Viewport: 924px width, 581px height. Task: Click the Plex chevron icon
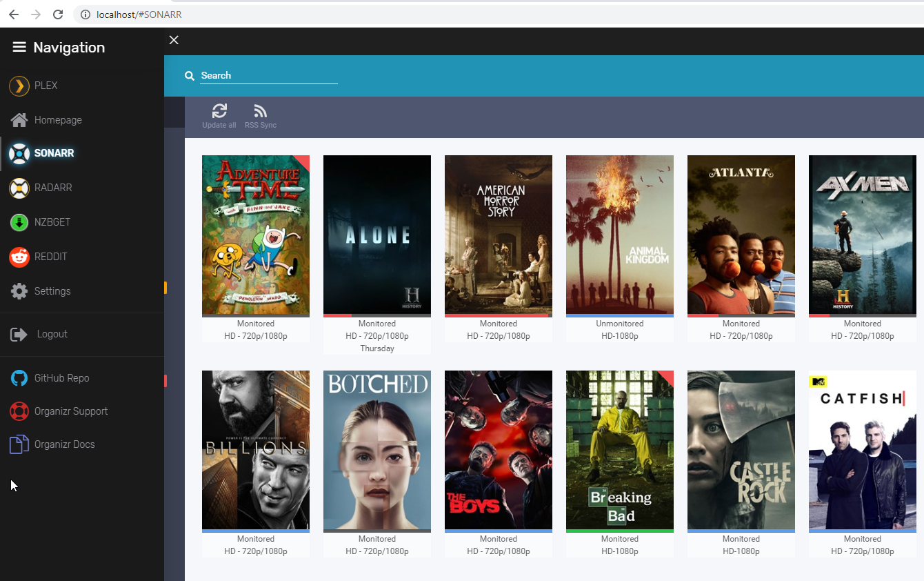[19, 86]
